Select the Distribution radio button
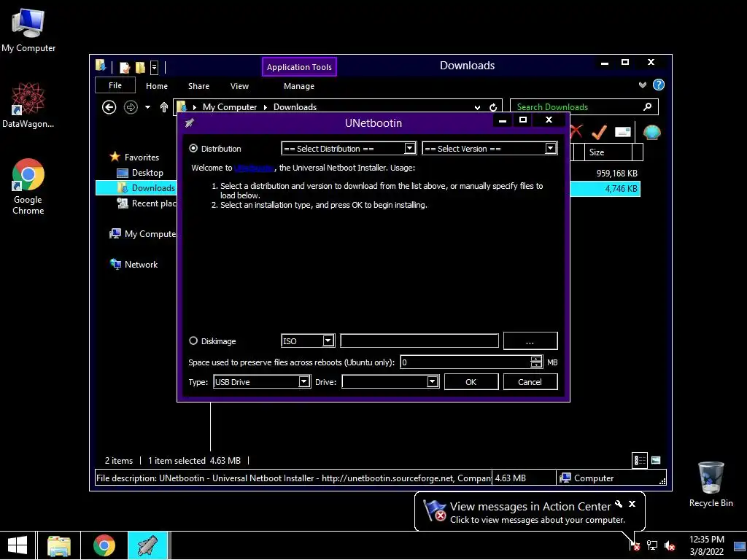This screenshot has width=747, height=560. pos(193,149)
